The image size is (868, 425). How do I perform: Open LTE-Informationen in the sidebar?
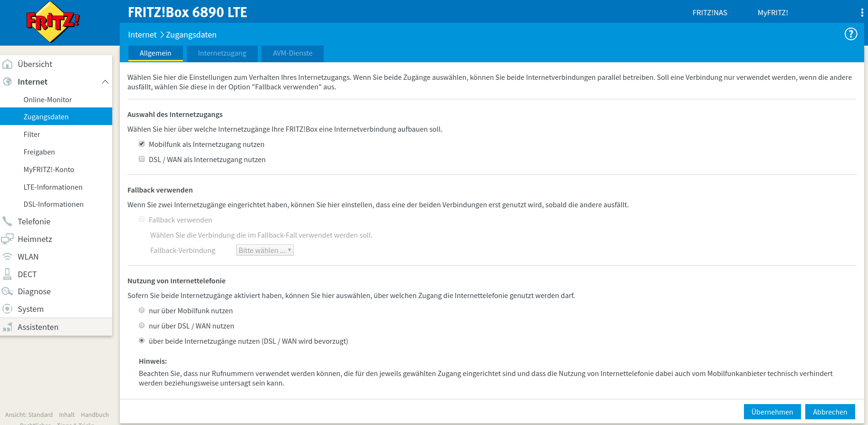click(x=53, y=187)
